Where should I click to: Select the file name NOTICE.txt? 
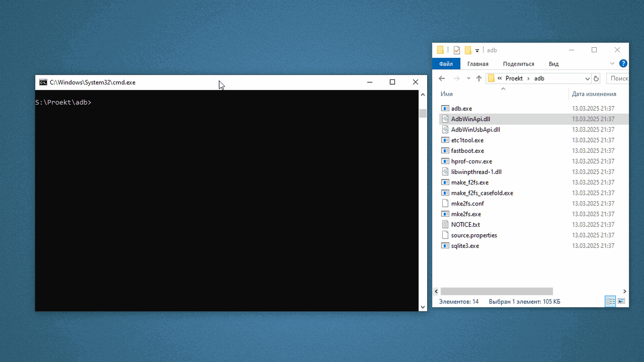[465, 225]
